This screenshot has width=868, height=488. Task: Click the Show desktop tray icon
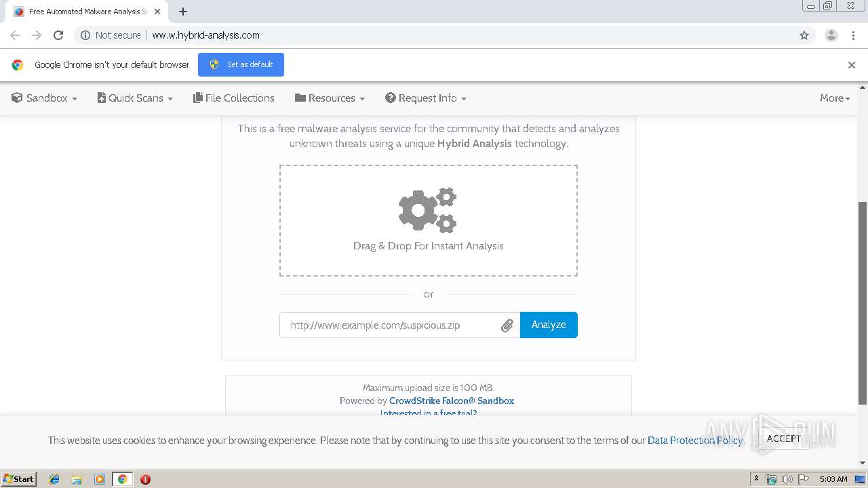click(x=860, y=479)
